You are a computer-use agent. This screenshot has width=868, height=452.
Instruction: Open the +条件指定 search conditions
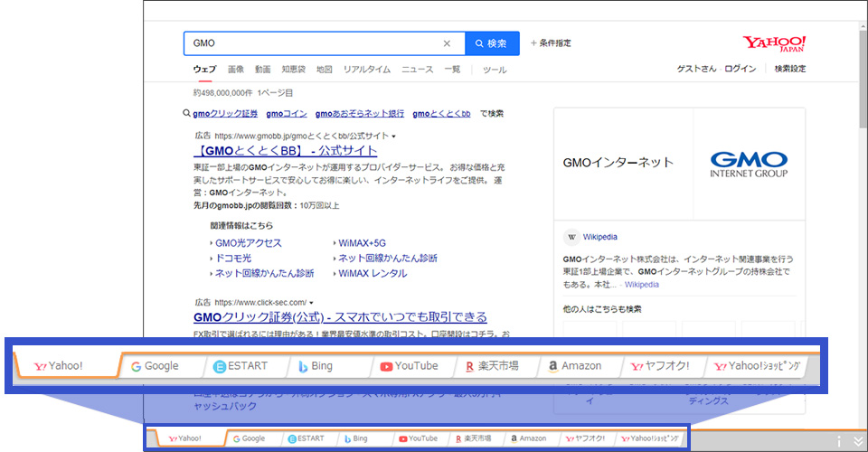(x=551, y=43)
